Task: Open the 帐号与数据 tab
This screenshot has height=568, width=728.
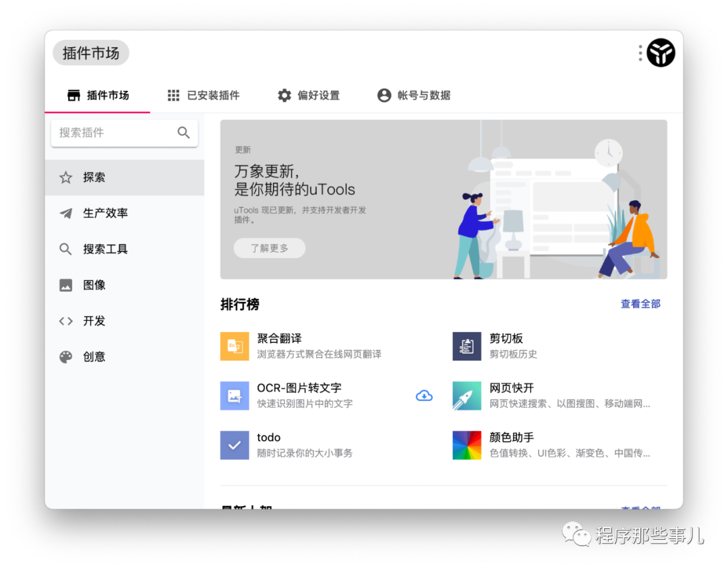Action: pyautogui.click(x=413, y=96)
